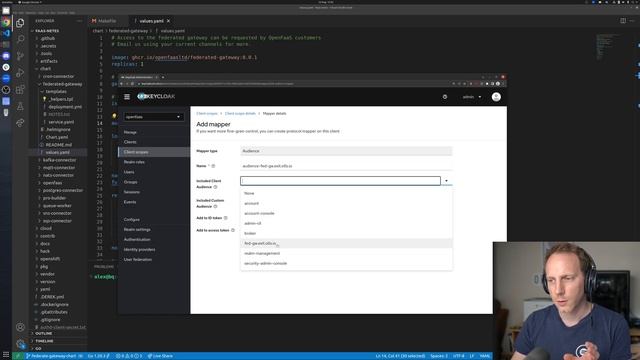Image resolution: width=640 pixels, height=360 pixels.
Task: Collapse the federated-gateway folder
Action: 62,84
